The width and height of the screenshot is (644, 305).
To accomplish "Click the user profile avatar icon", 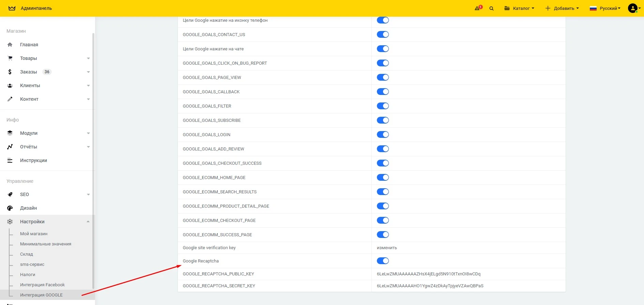I will [632, 8].
